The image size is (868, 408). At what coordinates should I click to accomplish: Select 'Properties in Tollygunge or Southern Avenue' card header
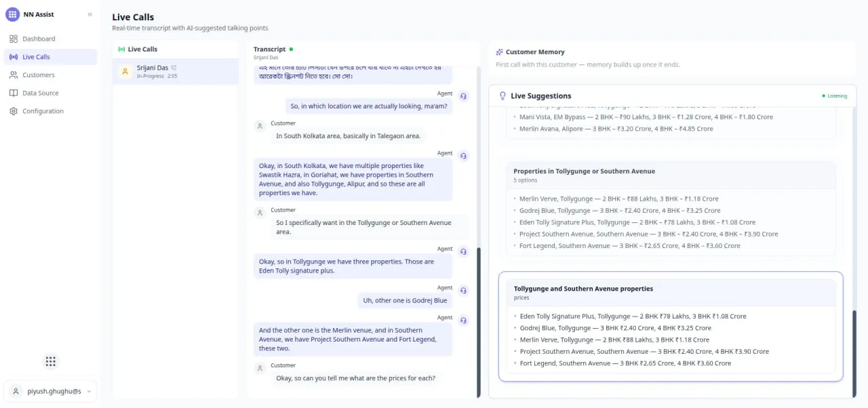[x=671, y=175]
